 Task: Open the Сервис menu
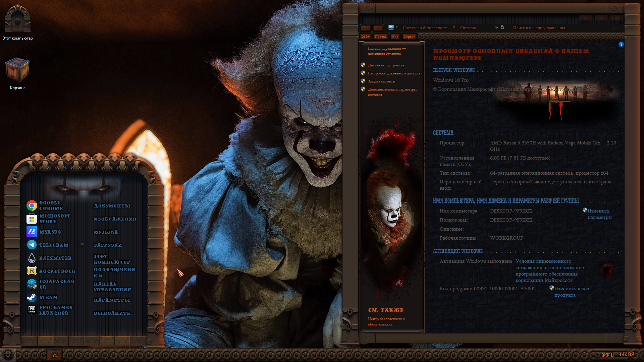tap(409, 37)
